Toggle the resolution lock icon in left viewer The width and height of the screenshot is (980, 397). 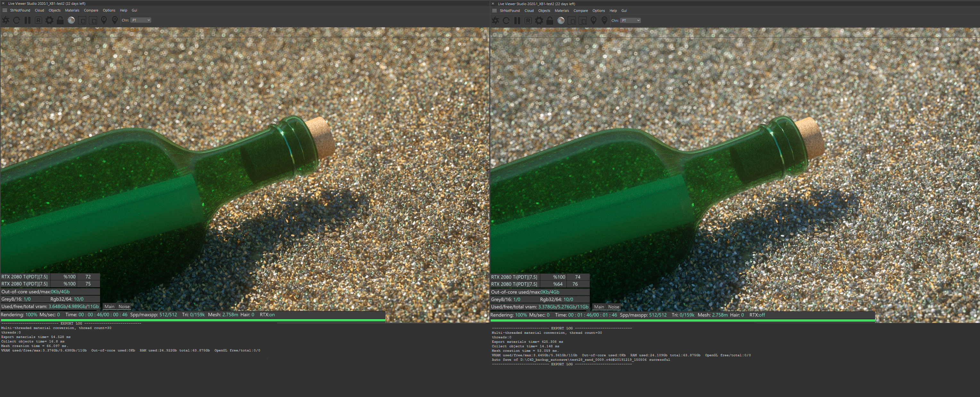(x=60, y=20)
